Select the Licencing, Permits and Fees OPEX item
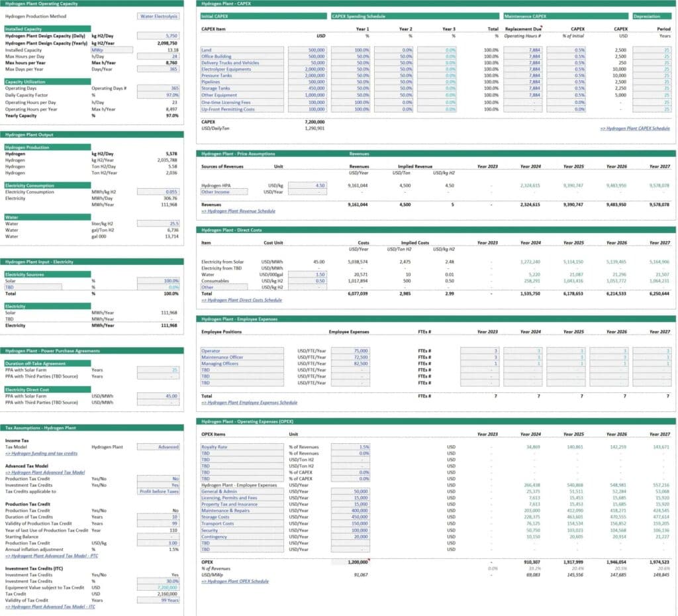The image size is (678, 616). pos(242,498)
